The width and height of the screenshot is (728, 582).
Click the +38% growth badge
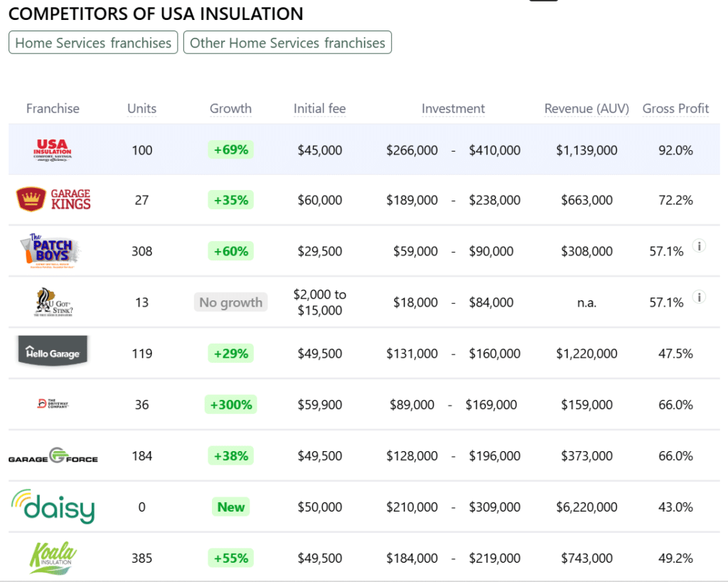[x=231, y=455]
